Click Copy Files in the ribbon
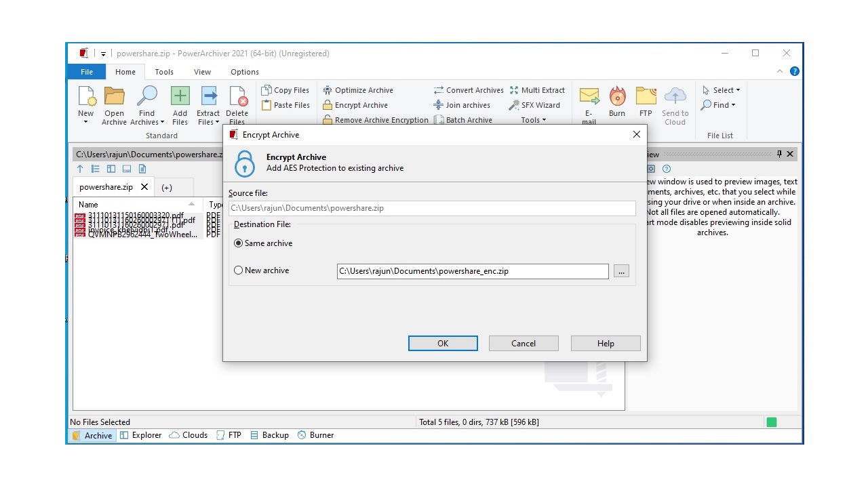The height and width of the screenshot is (488, 868). coord(285,90)
